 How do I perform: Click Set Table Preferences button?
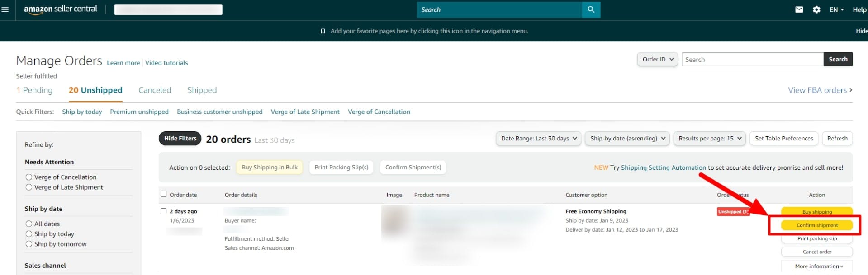(x=784, y=139)
